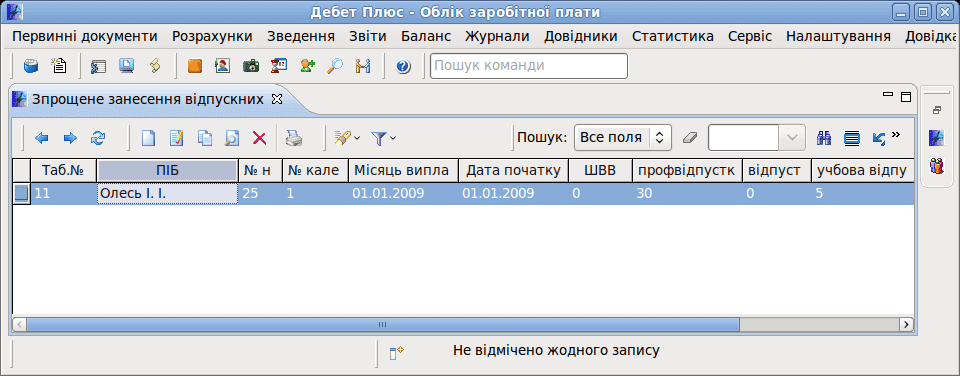Go back with the blue left arrow

[x=42, y=138]
